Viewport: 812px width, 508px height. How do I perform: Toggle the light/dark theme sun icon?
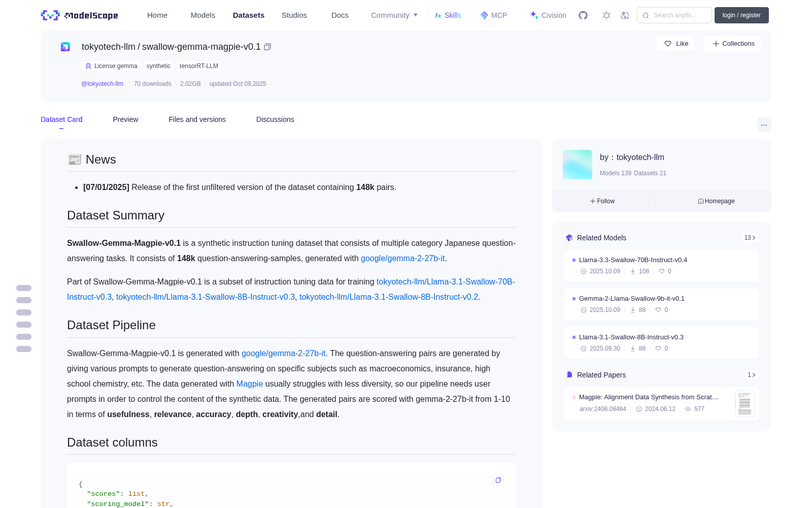pos(606,15)
